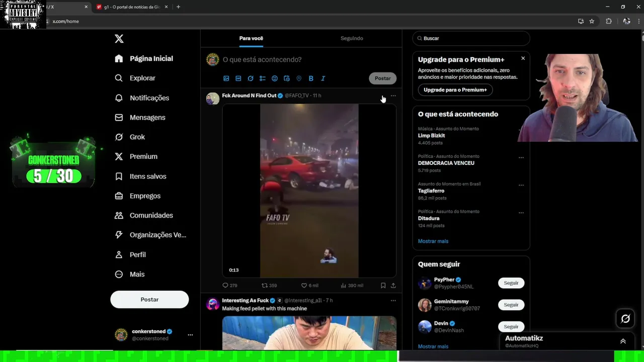
Task: Click Mostrar mais under trending topics
Action: [433, 241]
